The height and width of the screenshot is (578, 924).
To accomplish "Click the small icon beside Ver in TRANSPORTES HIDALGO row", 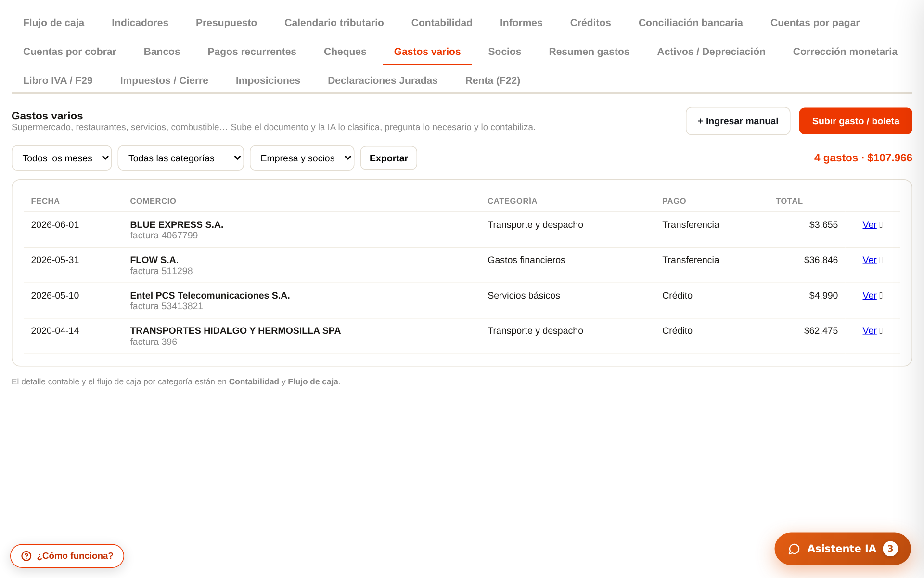I will tap(881, 331).
